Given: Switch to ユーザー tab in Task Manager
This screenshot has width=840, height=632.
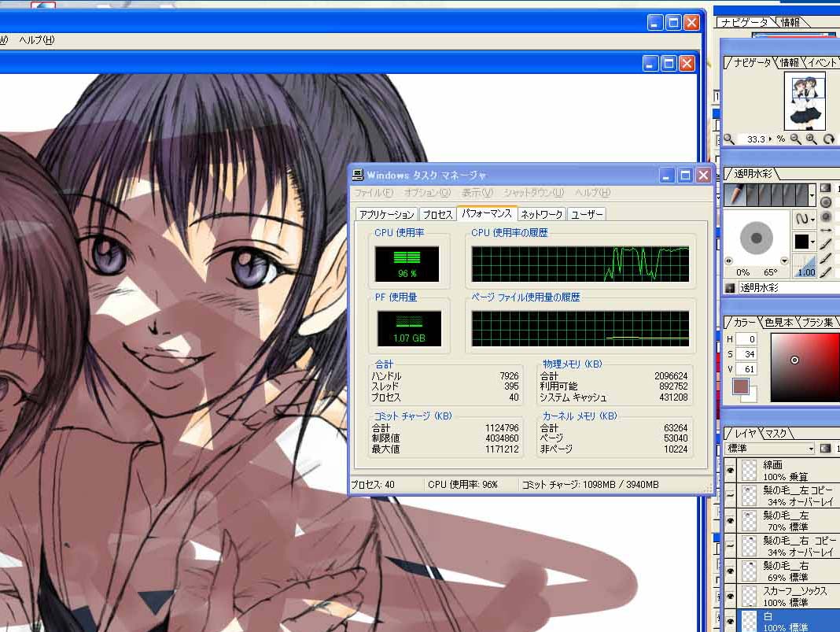Looking at the screenshot, I should point(587,214).
